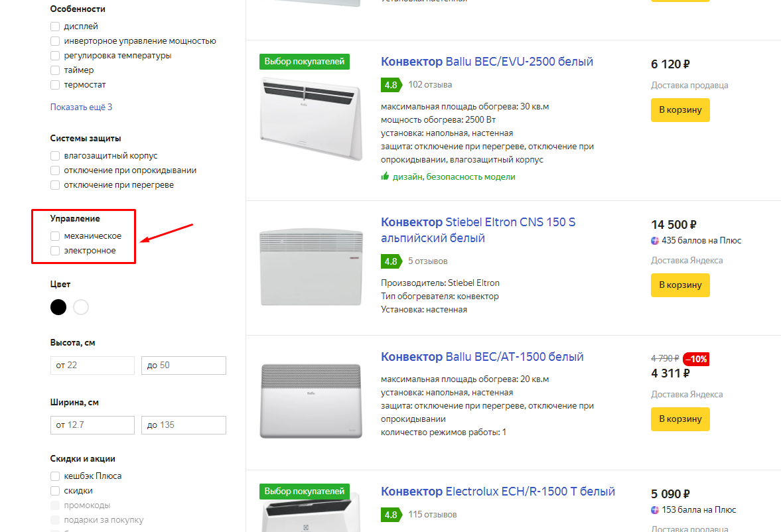Open the 102 отзыва reviews link
Image resolution: width=781 pixels, height=532 pixels.
pos(430,85)
